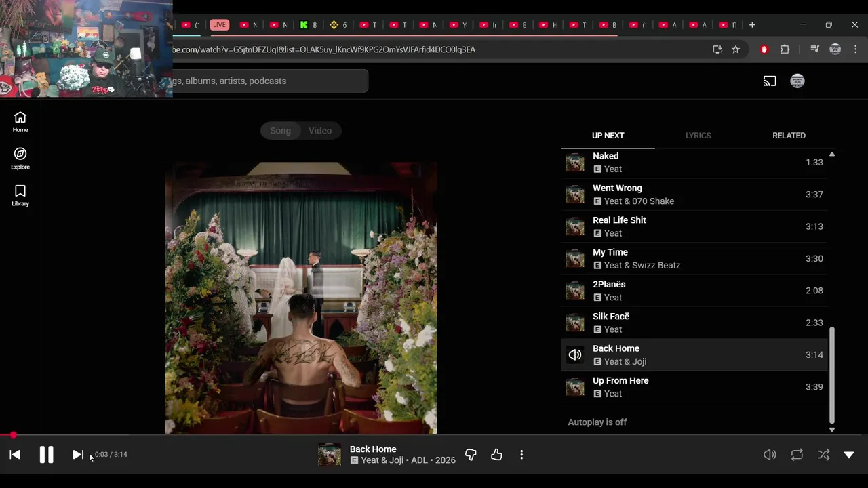The height and width of the screenshot is (488, 868).
Task: Open the Library section
Action: click(20, 195)
